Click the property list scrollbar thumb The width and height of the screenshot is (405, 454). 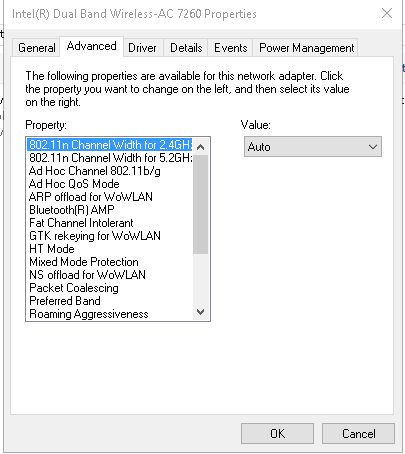pos(200,205)
